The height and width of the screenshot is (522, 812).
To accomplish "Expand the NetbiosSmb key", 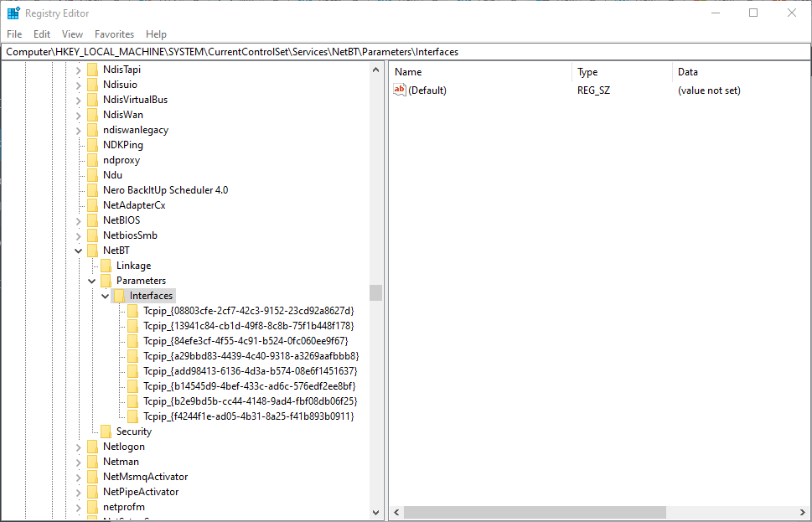I will click(78, 235).
